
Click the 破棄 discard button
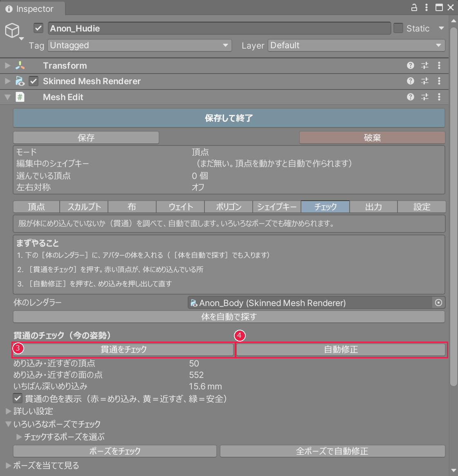tap(372, 138)
